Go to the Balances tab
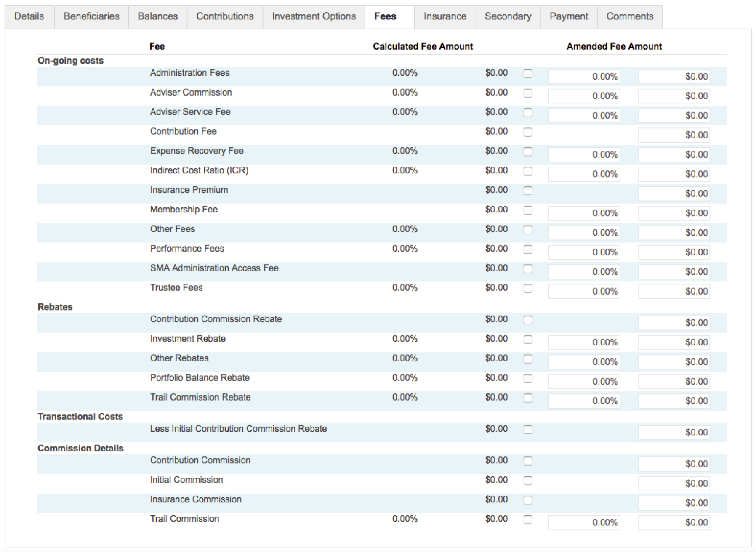 [x=158, y=17]
